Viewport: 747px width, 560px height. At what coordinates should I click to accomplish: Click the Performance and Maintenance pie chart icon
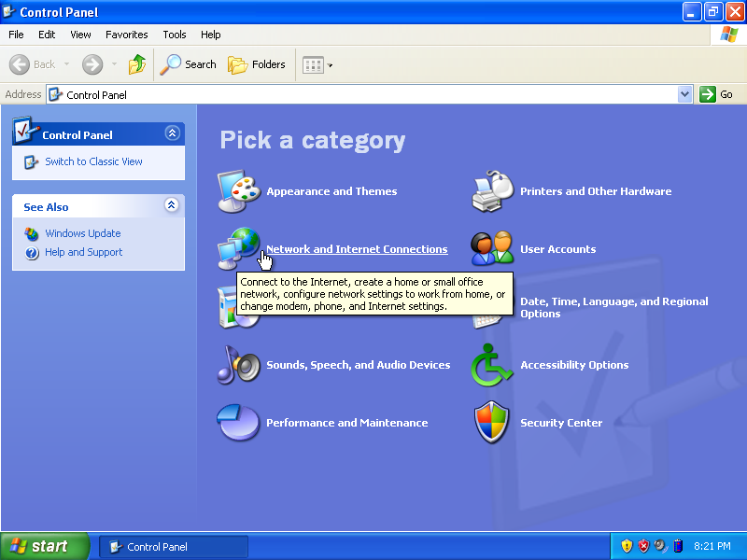pyautogui.click(x=239, y=423)
